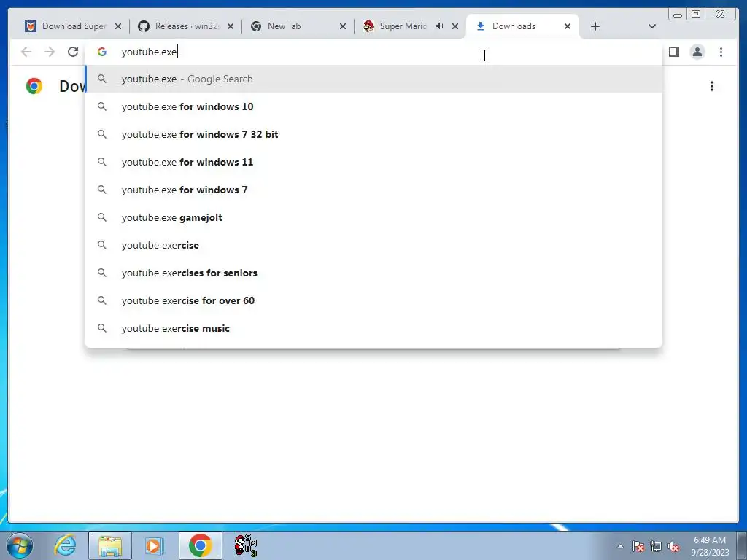Click the address bar containing youtube.exe

(x=373, y=52)
